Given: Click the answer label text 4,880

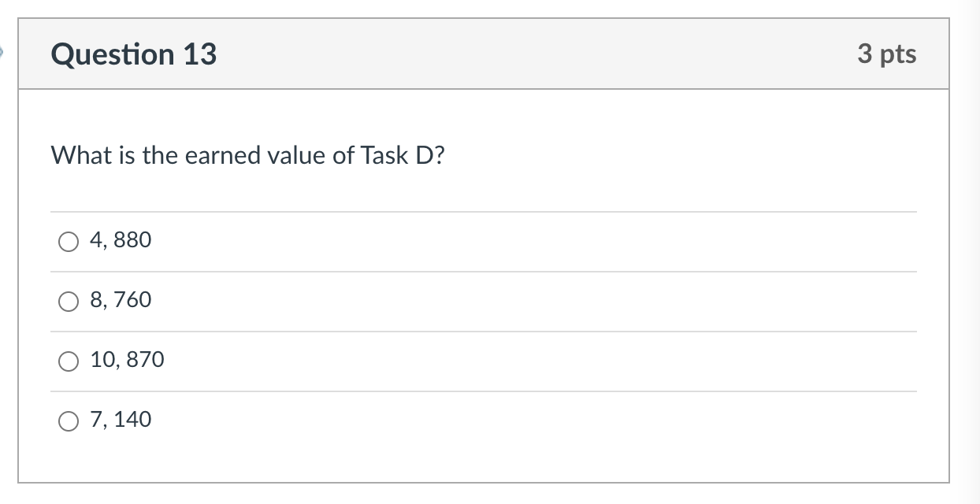Looking at the screenshot, I should (121, 240).
